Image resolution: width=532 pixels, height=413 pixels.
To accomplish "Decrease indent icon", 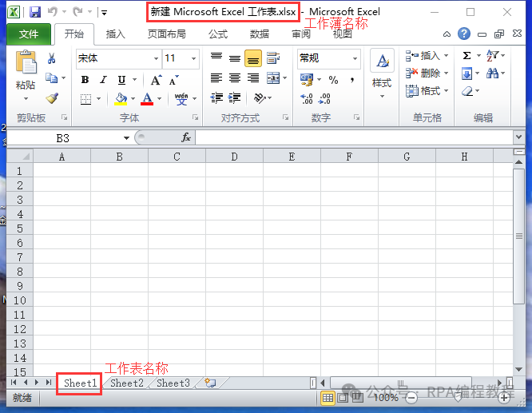I will point(216,98).
